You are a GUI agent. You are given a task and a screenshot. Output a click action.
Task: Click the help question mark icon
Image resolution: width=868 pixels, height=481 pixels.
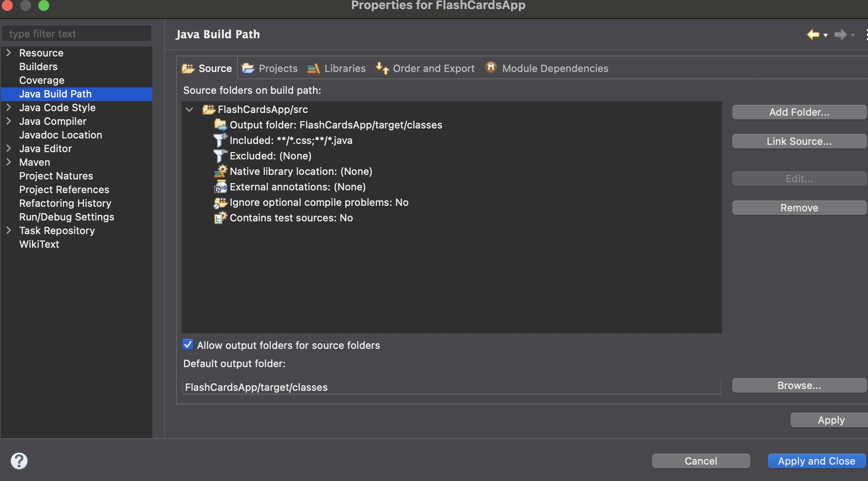click(x=19, y=461)
